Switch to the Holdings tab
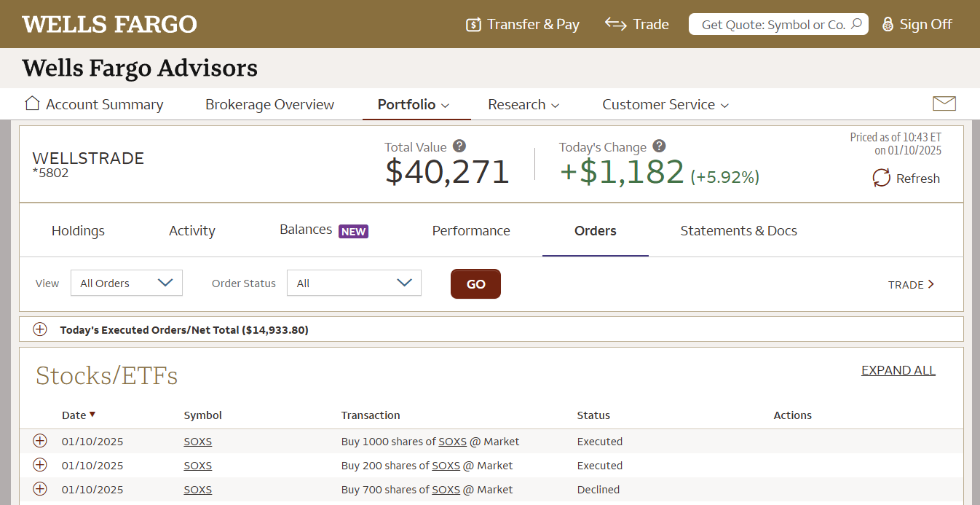The image size is (980, 505). (78, 230)
